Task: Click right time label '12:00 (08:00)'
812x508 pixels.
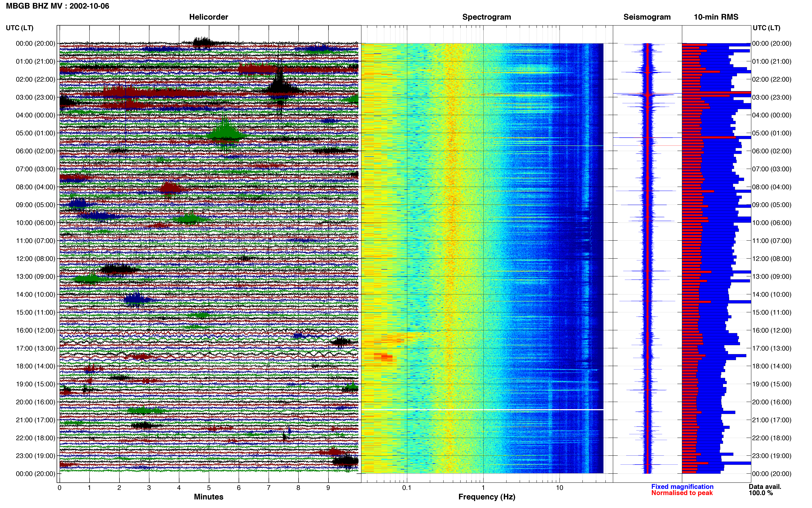Action: point(772,259)
